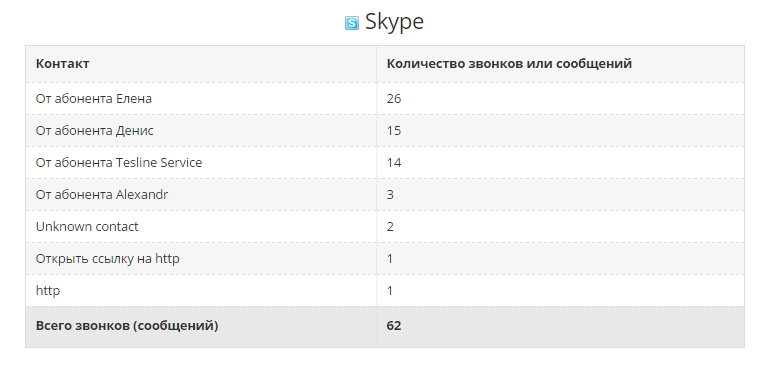This screenshot has height=366, width=762.
Task: Select the От абонента Tesline Service entry
Action: [x=119, y=162]
